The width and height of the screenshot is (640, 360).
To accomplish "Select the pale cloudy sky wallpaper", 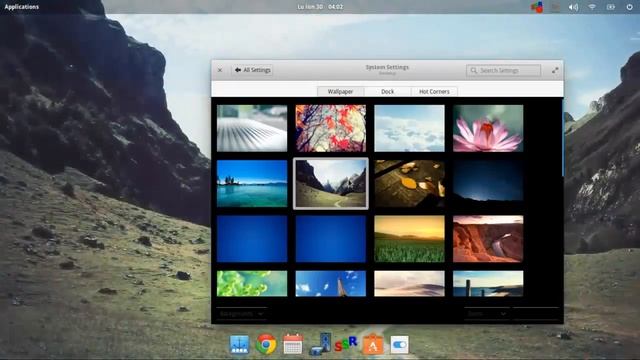I will [x=409, y=128].
